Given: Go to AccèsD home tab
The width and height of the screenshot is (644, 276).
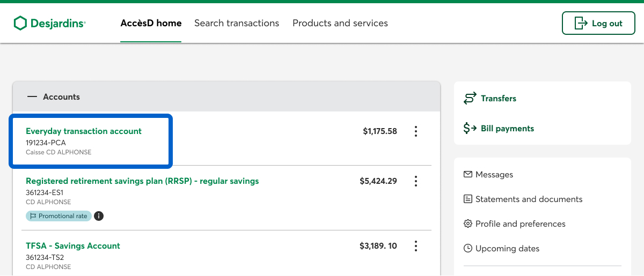Looking at the screenshot, I should click(x=151, y=24).
